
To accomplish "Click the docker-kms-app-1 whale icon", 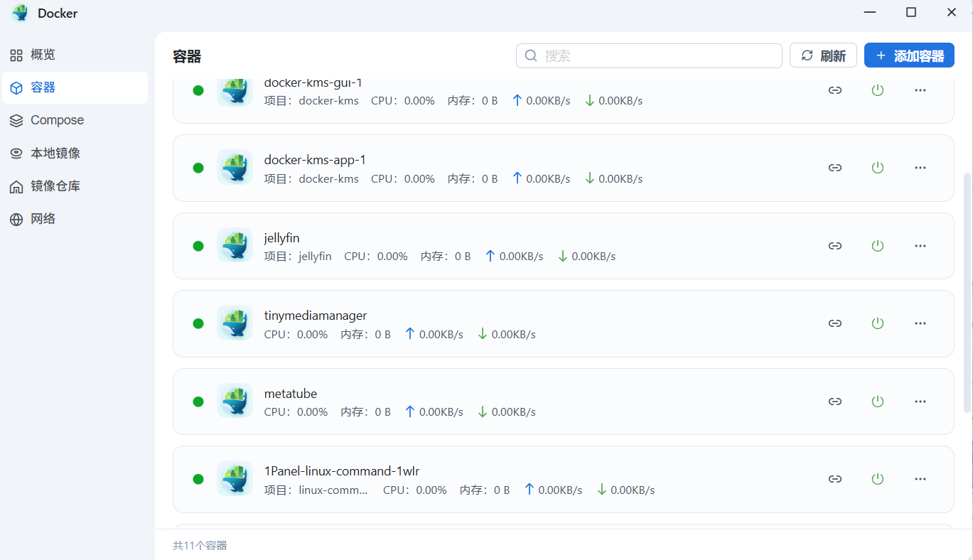I will pos(235,168).
